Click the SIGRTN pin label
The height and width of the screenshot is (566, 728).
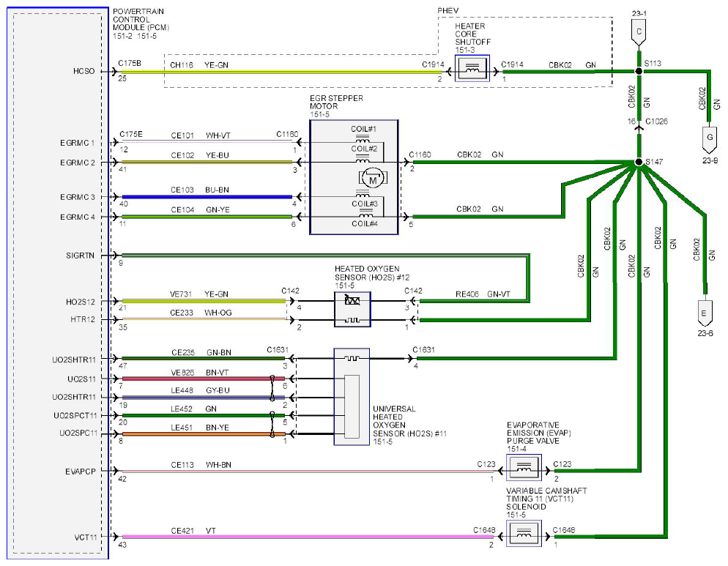(x=80, y=256)
